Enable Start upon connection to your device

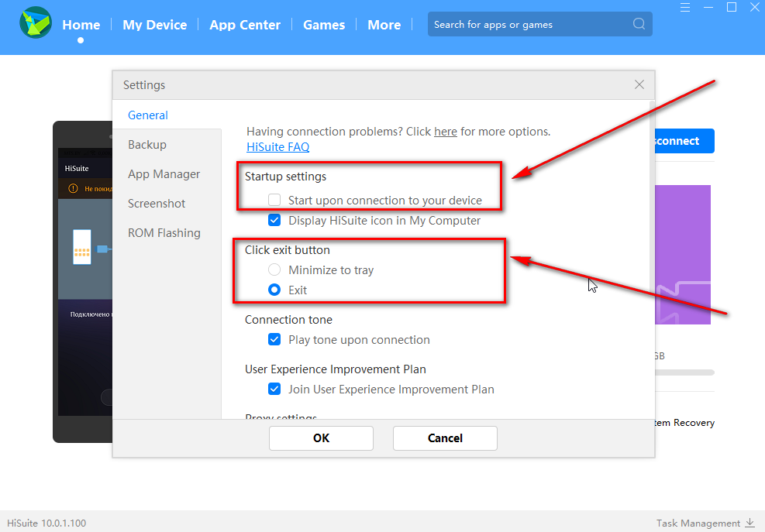pyautogui.click(x=274, y=200)
